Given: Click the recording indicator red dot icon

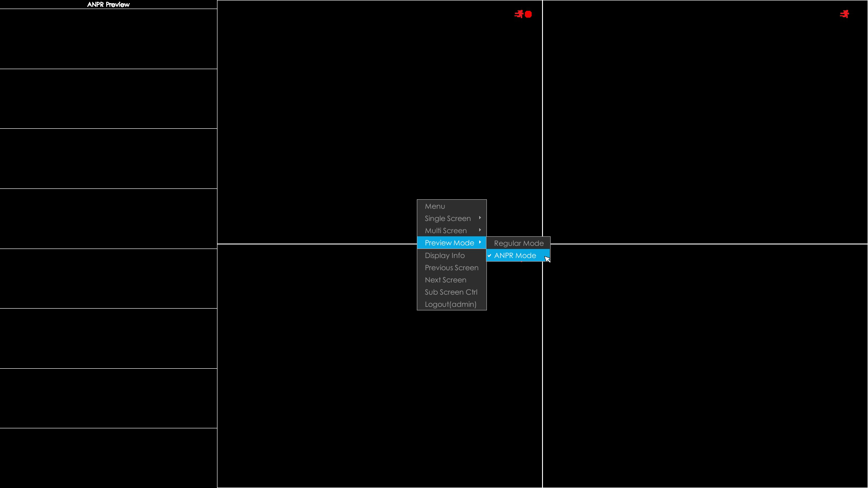Looking at the screenshot, I should point(528,14).
